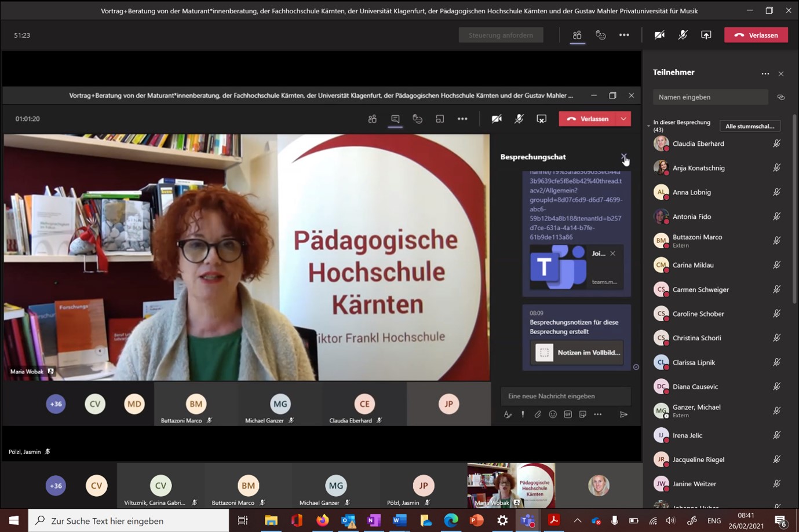This screenshot has height=532, width=799.
Task: Click the MD avatar in the shared window
Action: [134, 404]
